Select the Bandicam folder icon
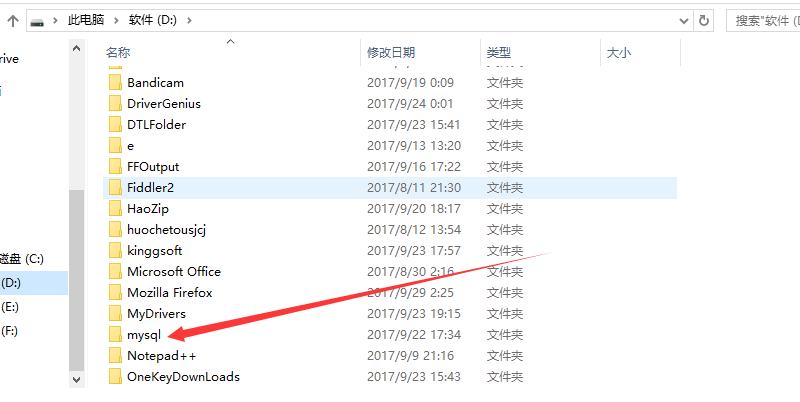 [x=115, y=83]
